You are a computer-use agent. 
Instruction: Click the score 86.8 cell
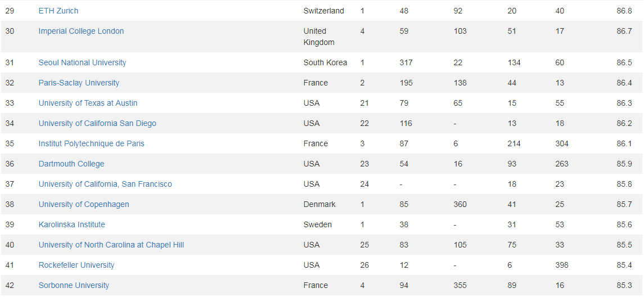624,11
